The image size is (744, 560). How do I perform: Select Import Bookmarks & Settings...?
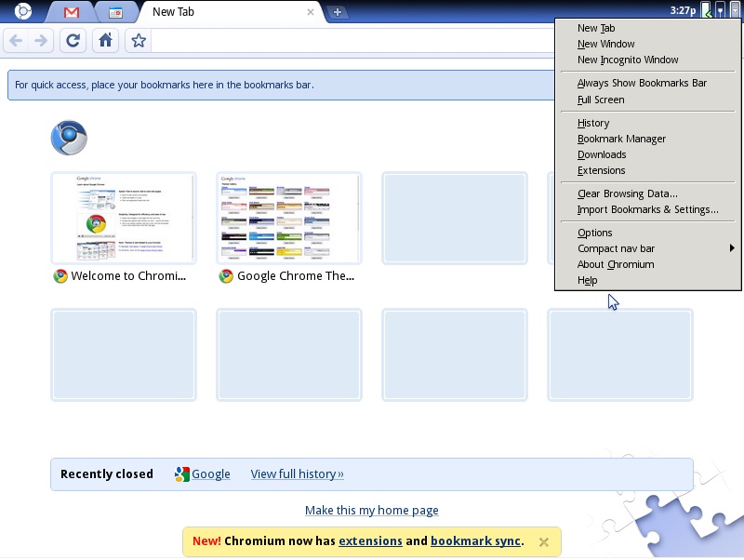647,209
